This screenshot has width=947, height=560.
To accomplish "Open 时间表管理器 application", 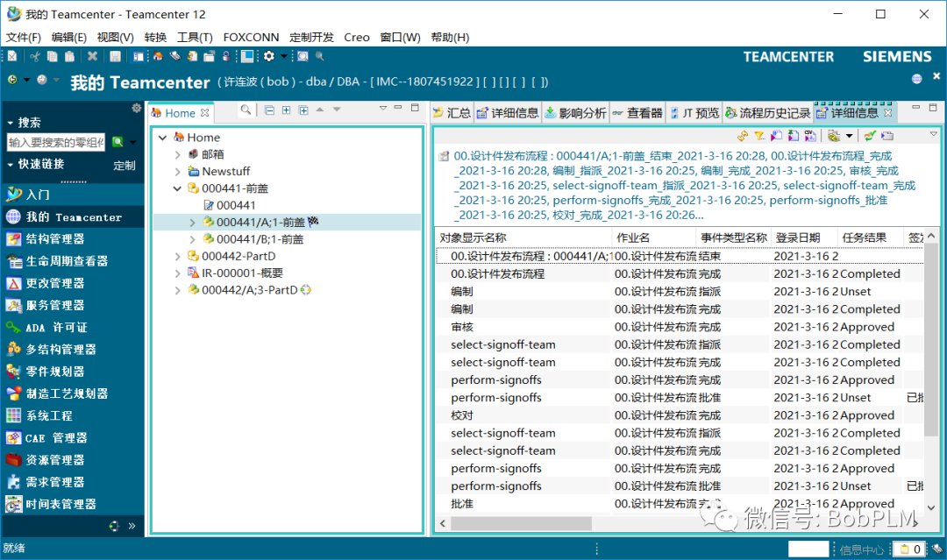I will pos(73,504).
